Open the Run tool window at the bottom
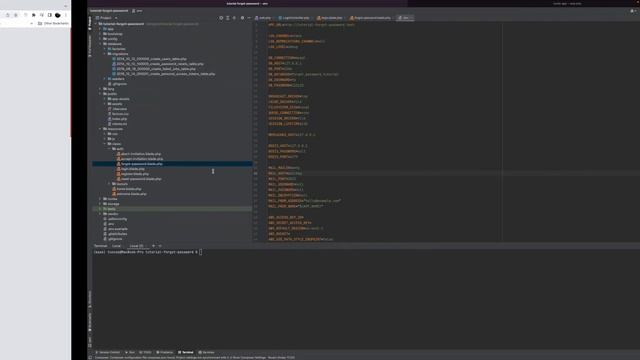640x360 pixels. (130, 352)
